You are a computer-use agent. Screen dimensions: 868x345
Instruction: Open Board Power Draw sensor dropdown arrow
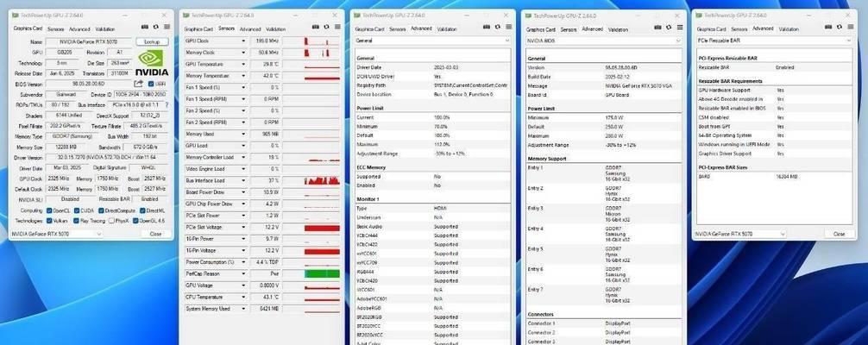[243, 192]
